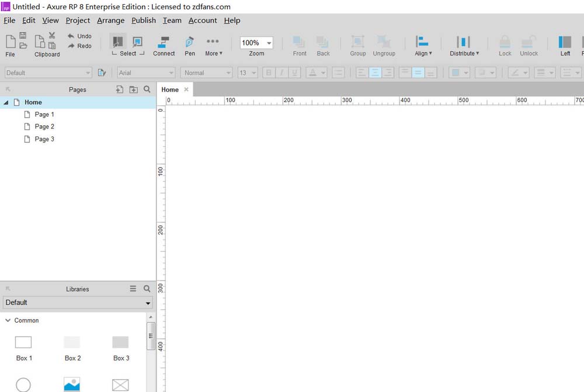Click the Redo button
The image size is (584, 392).
click(x=79, y=46)
